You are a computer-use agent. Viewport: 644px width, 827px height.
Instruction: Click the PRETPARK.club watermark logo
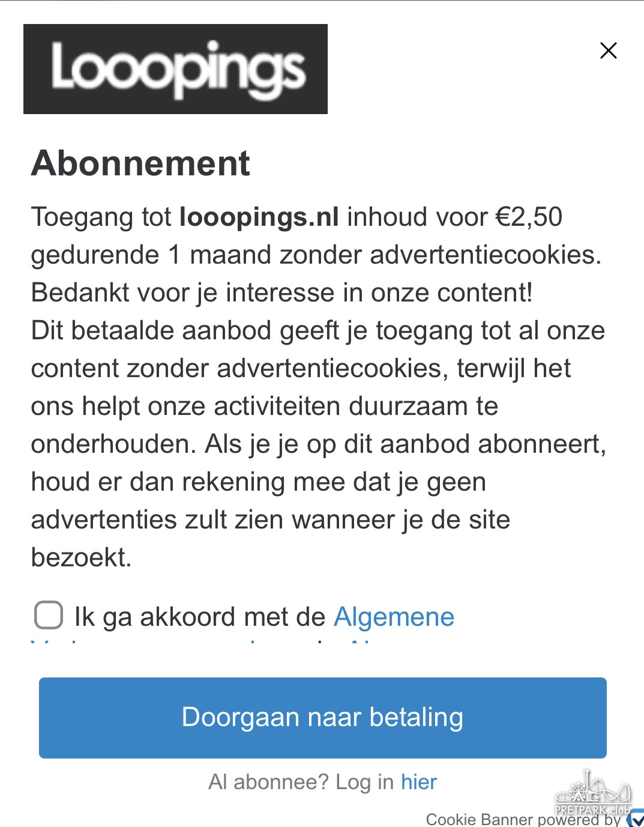tap(592, 793)
